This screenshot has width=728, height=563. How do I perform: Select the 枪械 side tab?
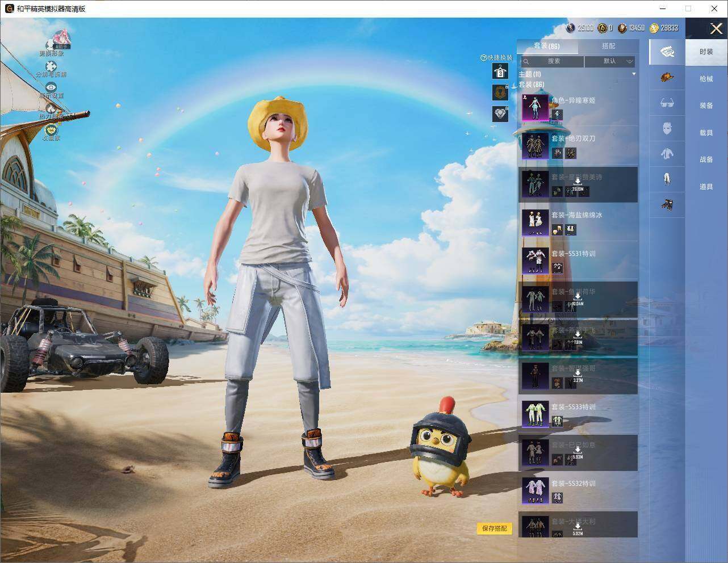pyautogui.click(x=706, y=79)
